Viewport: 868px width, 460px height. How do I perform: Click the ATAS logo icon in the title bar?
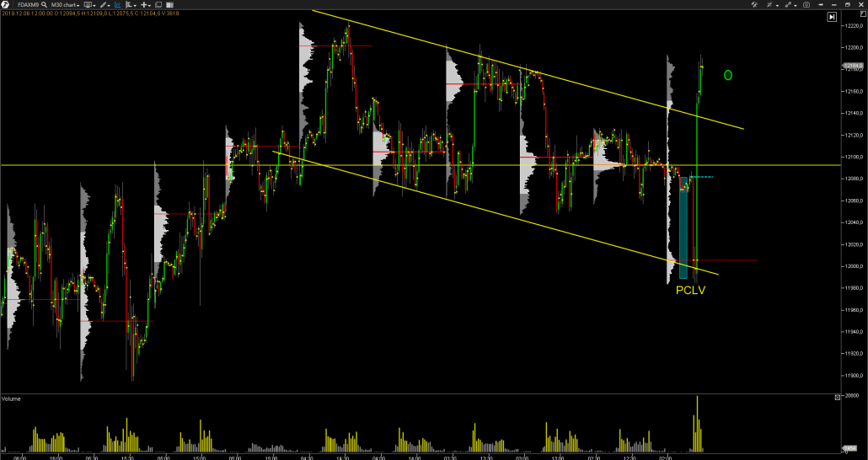point(5,5)
